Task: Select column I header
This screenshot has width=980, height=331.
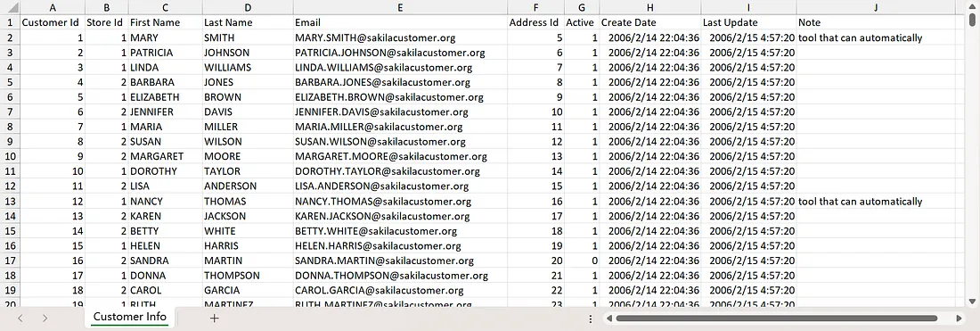Action: (x=748, y=7)
